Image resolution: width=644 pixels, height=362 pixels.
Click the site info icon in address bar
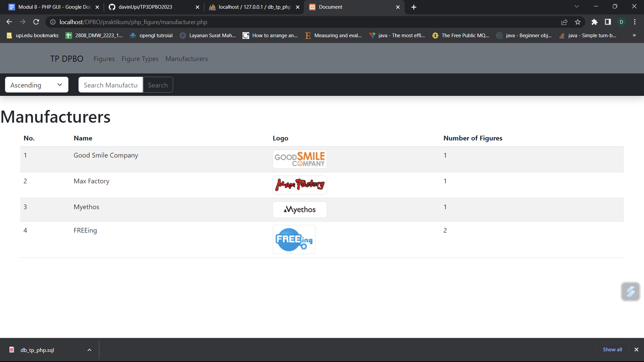click(53, 22)
